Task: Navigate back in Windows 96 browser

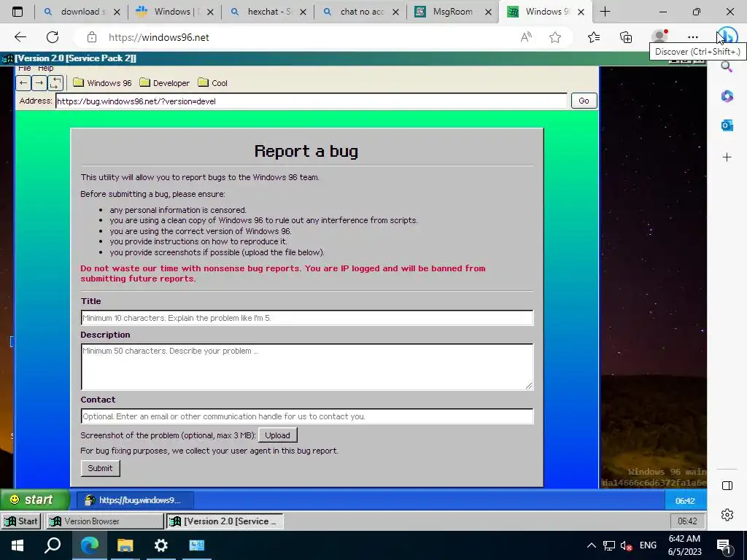Action: tap(23, 83)
